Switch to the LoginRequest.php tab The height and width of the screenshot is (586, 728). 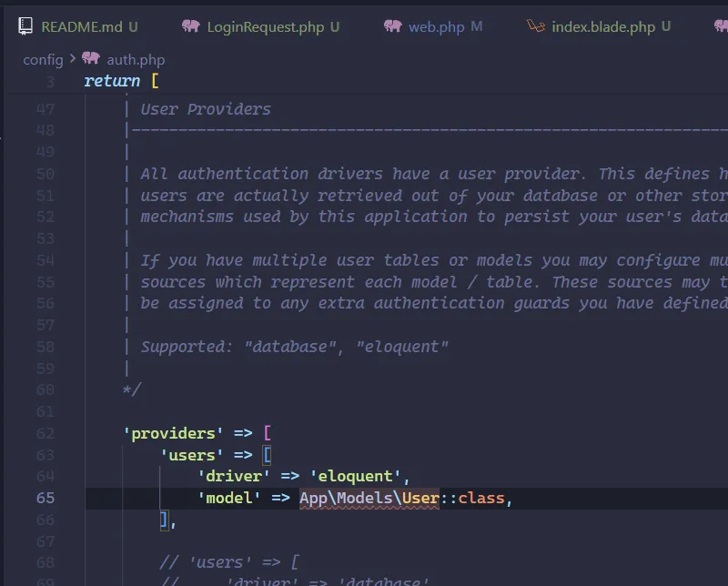coord(264,26)
